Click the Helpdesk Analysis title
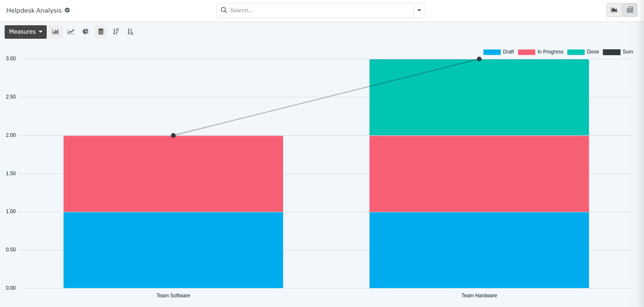Image resolution: width=644 pixels, height=307 pixels. tap(34, 10)
